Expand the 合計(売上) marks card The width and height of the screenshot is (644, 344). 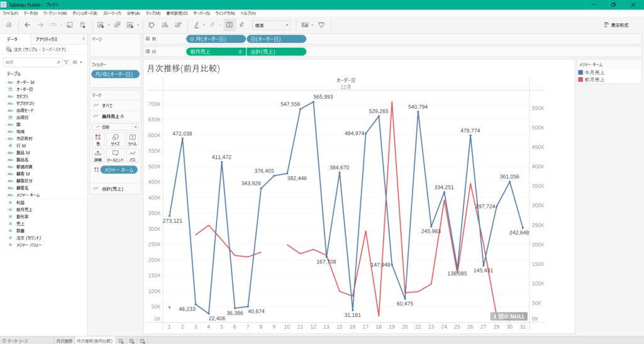coord(115,189)
